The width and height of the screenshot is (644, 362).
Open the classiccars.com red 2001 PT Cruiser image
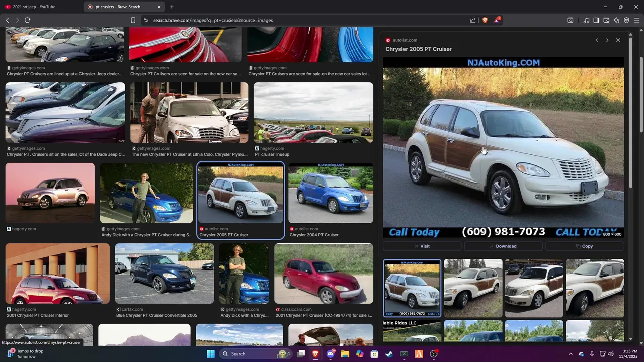click(324, 274)
